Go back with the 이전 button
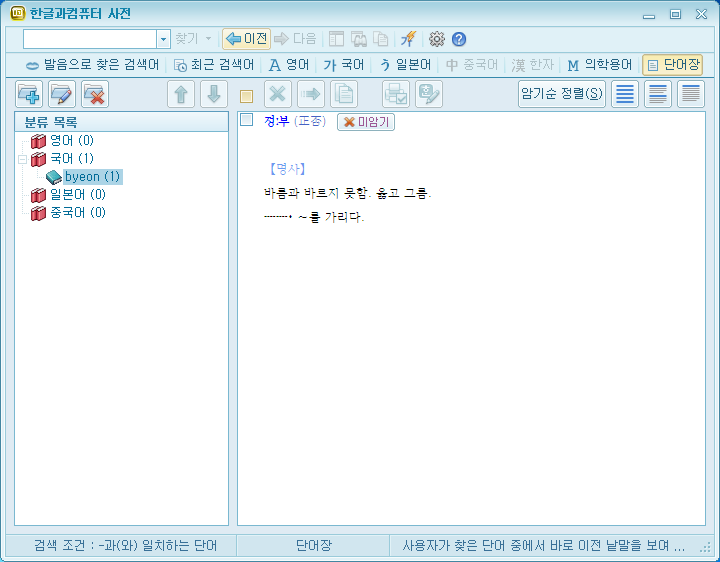720x562 pixels. pyautogui.click(x=247, y=39)
